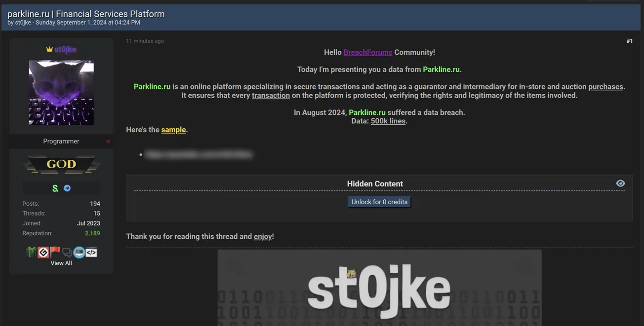Click the purple cat avatar image
This screenshot has height=326, width=644.
coord(61,93)
